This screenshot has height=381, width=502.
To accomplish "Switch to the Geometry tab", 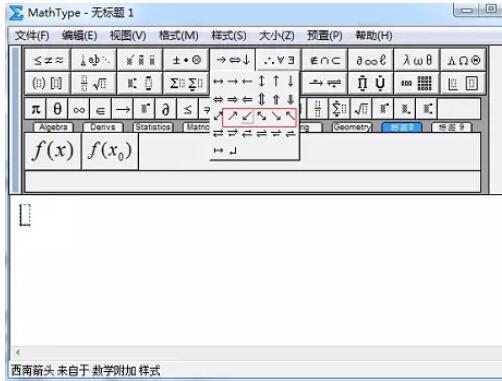I will tap(352, 127).
